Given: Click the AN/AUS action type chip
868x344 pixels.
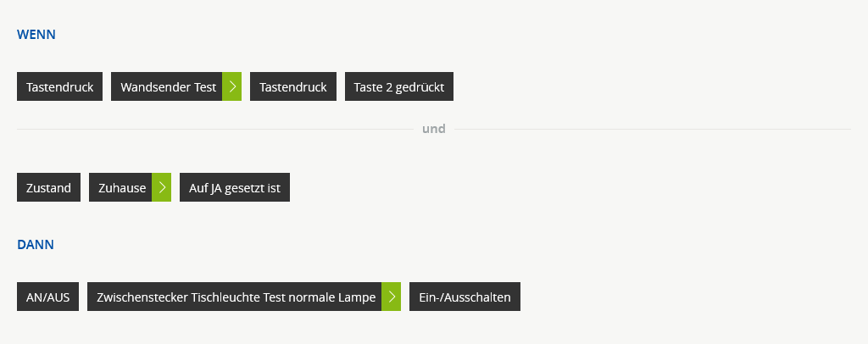Looking at the screenshot, I should click(47, 297).
